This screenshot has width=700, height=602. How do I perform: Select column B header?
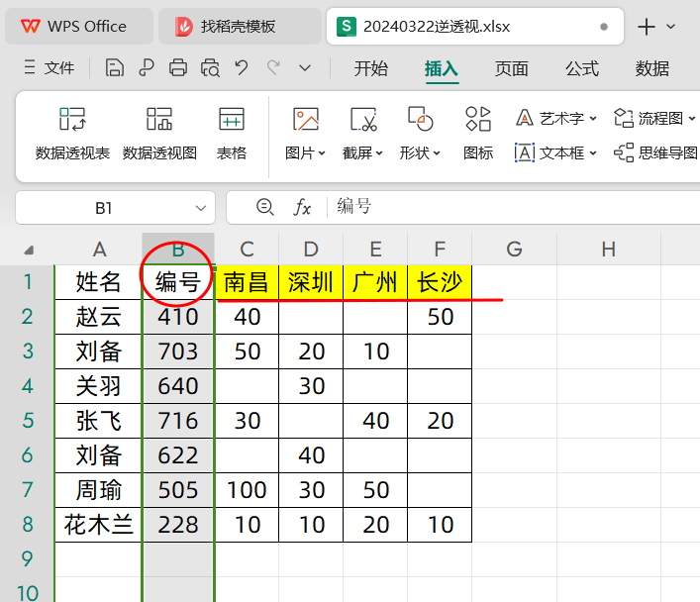tap(178, 250)
